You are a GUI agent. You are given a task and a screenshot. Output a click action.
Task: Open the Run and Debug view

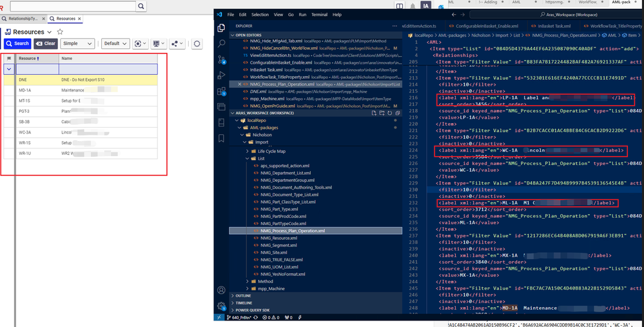coord(222,75)
